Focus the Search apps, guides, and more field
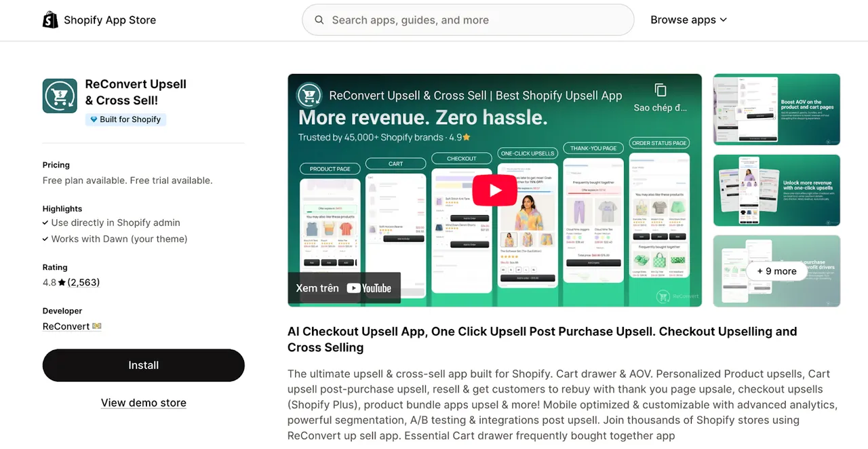This screenshot has width=868, height=449. 468,20
